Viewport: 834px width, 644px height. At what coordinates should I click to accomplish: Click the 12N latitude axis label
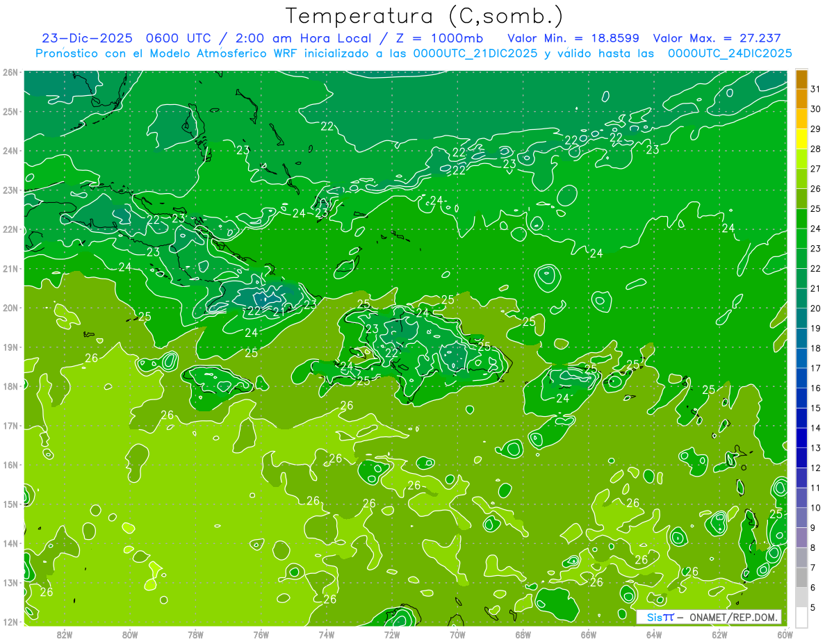tap(10, 622)
